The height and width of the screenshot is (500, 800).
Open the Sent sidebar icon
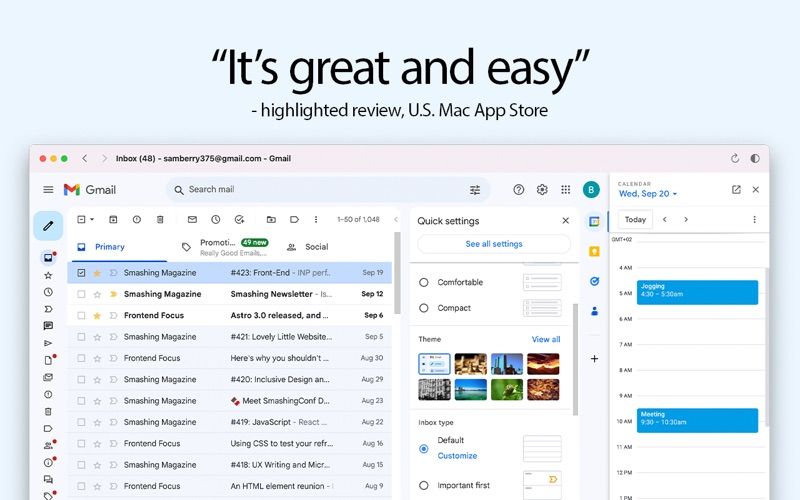(48, 343)
